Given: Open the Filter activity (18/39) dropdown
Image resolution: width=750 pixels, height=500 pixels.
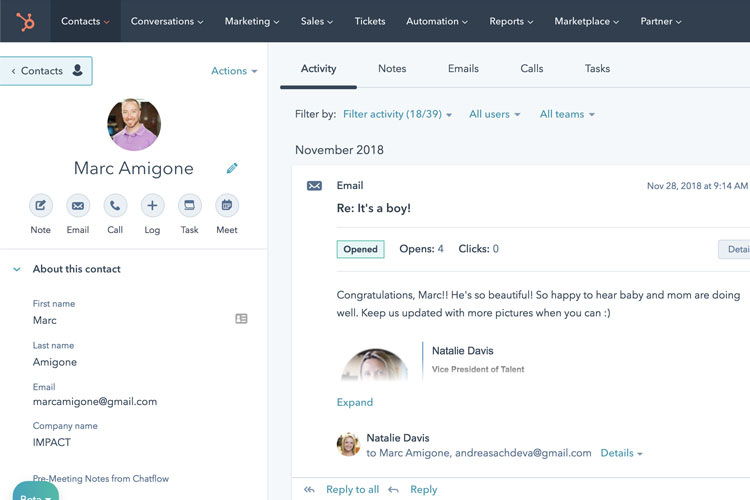Looking at the screenshot, I should pos(397,114).
